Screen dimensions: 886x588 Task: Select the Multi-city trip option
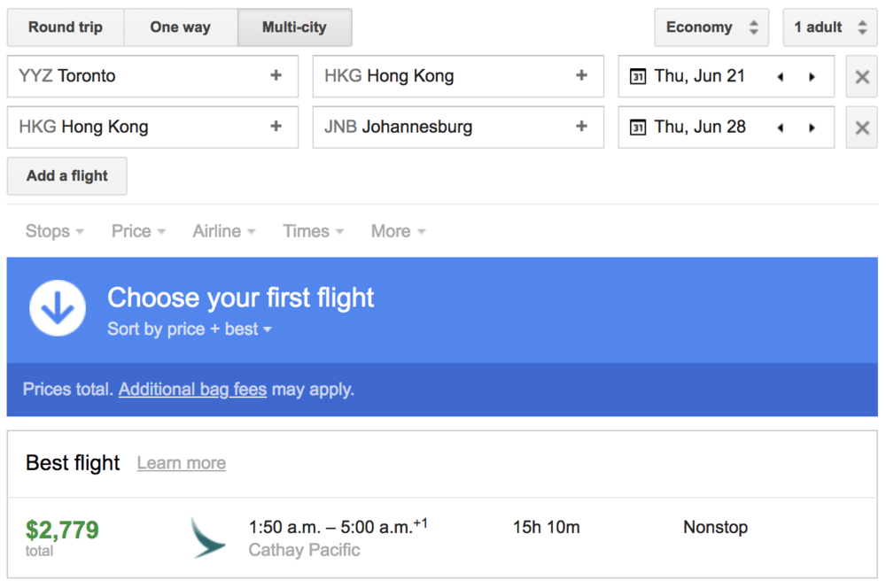tap(294, 27)
